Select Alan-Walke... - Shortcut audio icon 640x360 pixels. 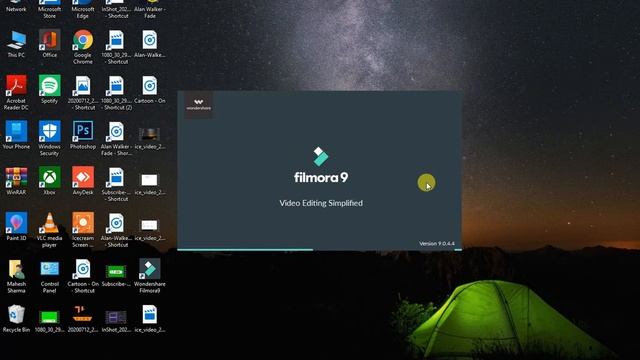point(116,230)
